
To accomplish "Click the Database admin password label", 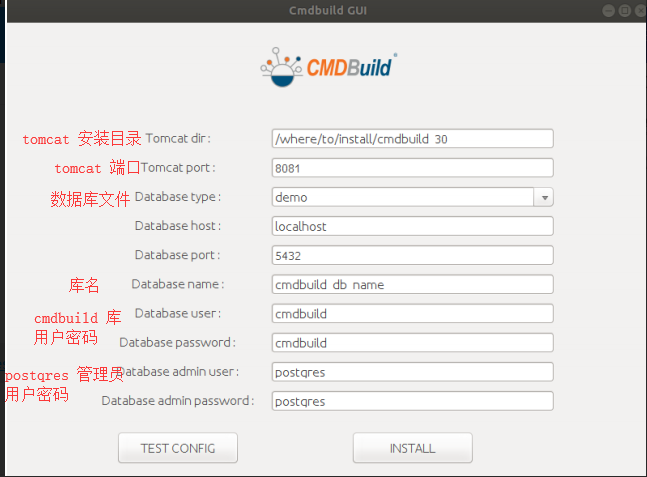I will pos(178,401).
